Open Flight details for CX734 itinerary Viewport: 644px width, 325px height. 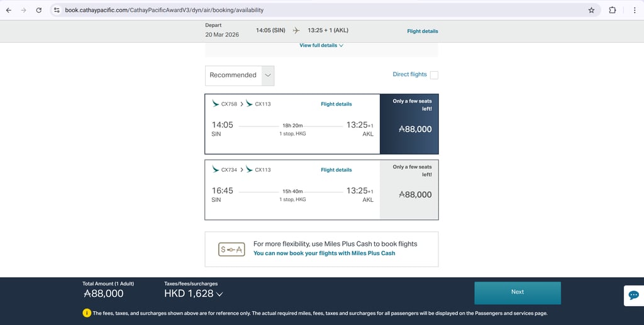[336, 170]
